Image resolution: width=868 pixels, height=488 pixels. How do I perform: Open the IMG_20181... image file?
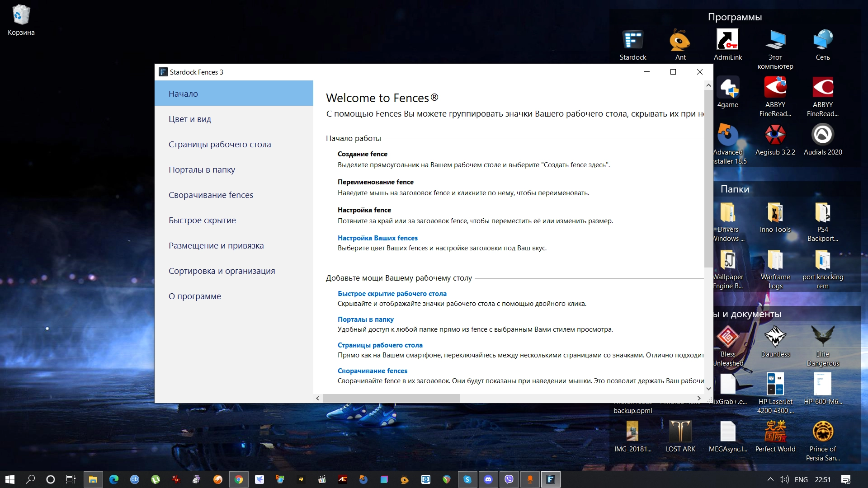coord(633,436)
